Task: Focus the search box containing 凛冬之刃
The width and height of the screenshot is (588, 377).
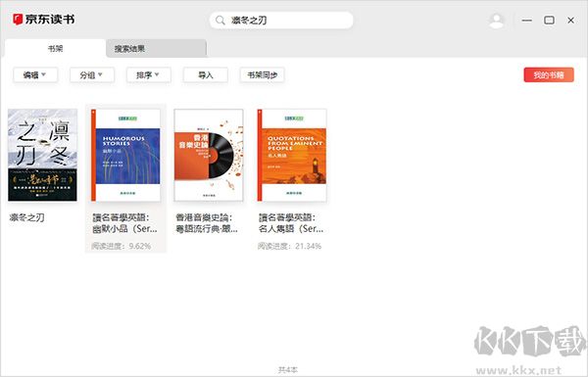Action: click(281, 21)
